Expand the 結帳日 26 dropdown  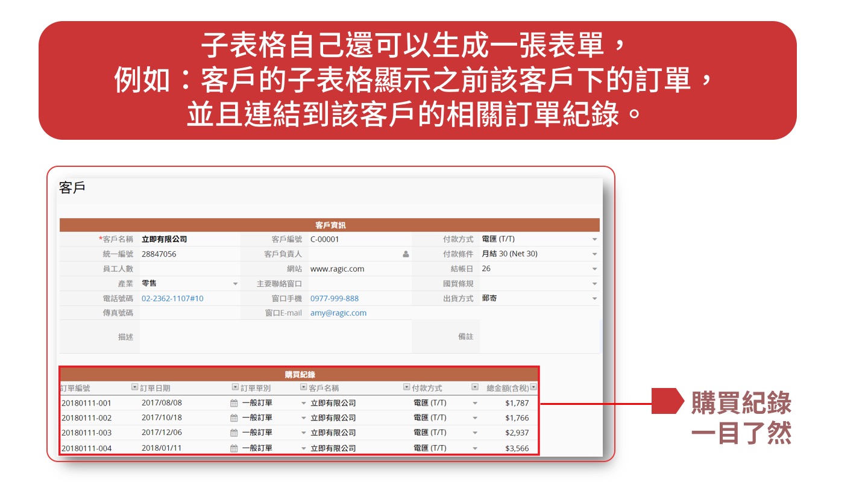(594, 269)
